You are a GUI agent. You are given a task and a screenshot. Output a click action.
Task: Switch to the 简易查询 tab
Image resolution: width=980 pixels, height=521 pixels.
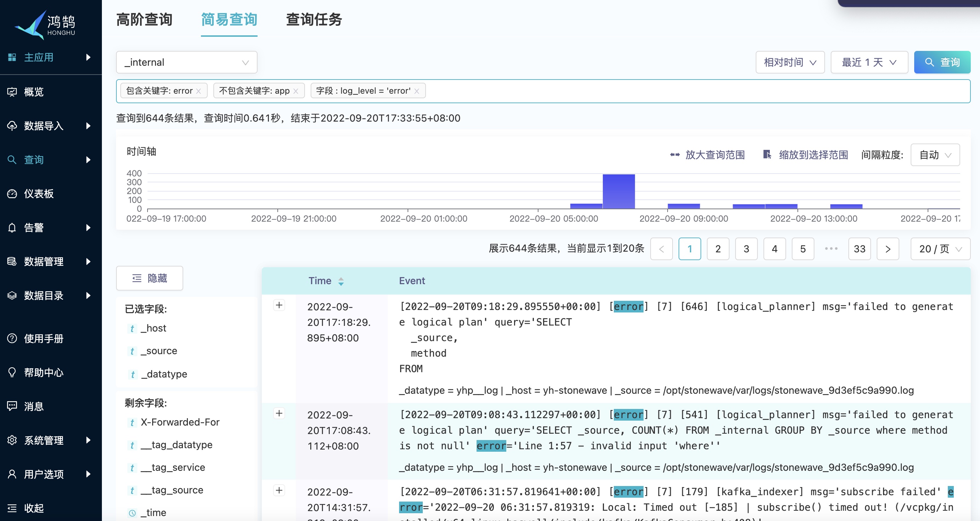(x=229, y=20)
